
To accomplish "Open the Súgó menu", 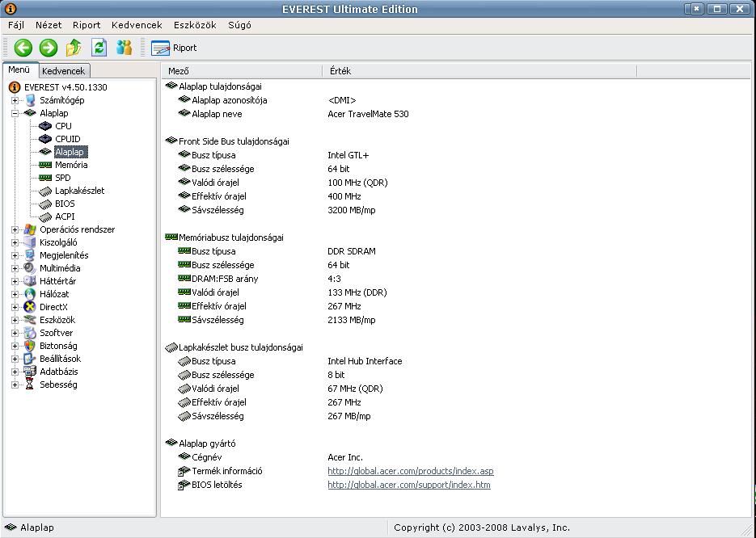I will point(239,25).
